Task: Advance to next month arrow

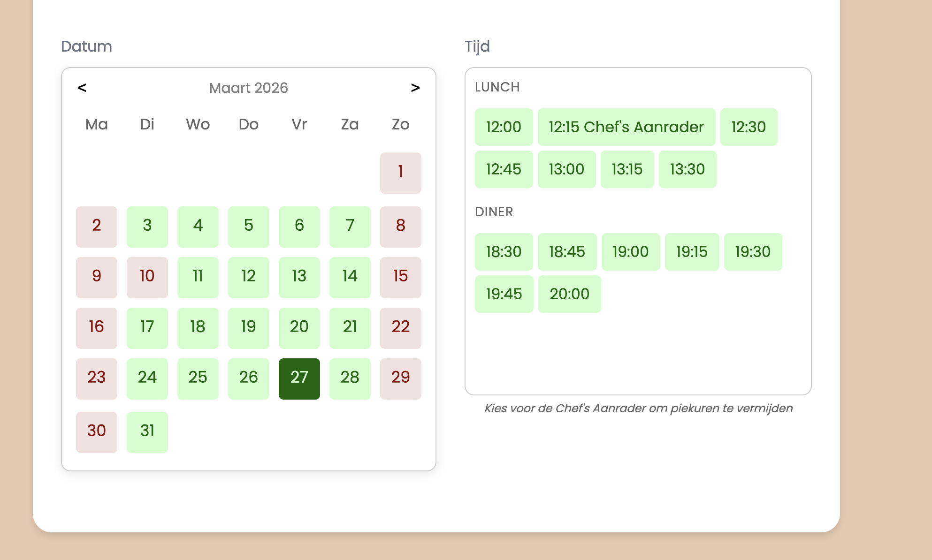Action: 415,88
